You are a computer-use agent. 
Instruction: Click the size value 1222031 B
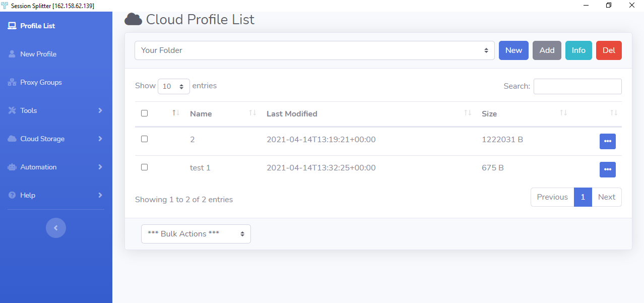click(x=502, y=140)
